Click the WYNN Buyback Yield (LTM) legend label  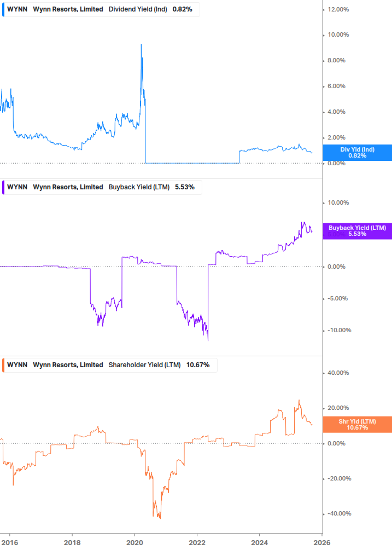[102, 187]
